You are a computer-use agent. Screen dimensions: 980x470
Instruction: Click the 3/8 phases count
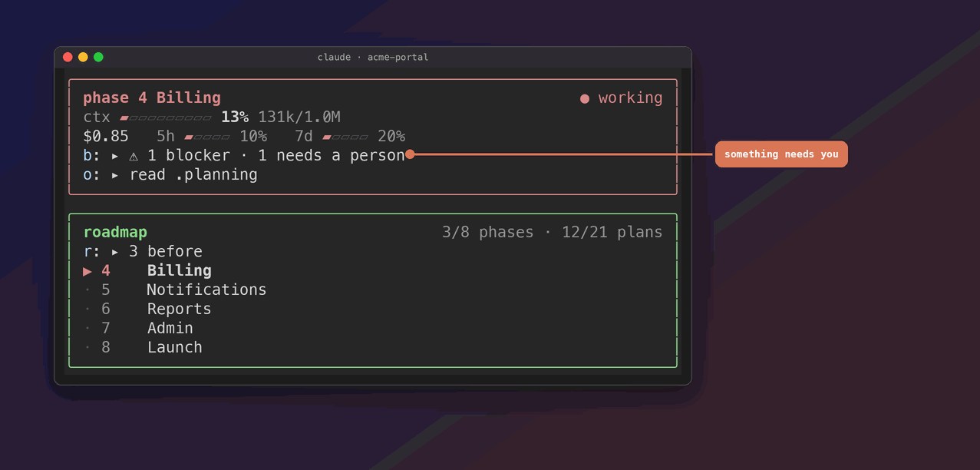[x=487, y=232]
